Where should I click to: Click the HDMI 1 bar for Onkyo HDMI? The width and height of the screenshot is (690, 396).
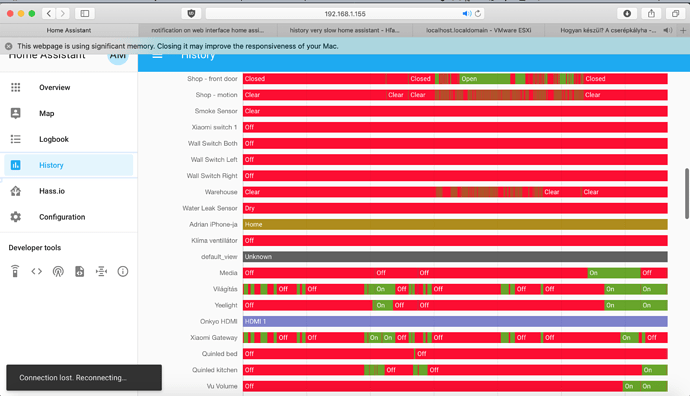click(x=455, y=322)
